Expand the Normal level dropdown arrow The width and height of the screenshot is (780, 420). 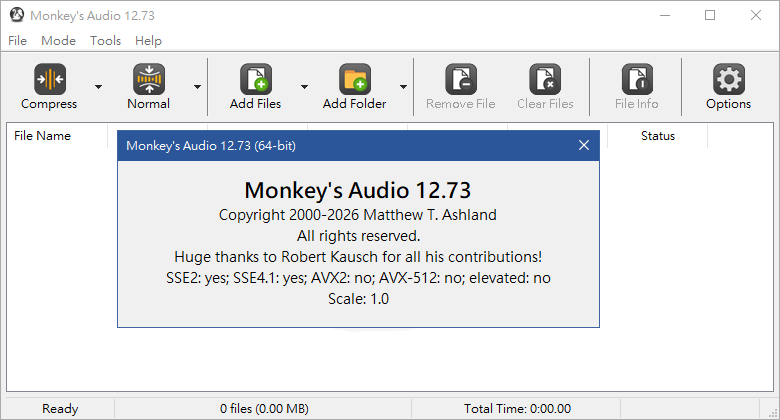197,86
